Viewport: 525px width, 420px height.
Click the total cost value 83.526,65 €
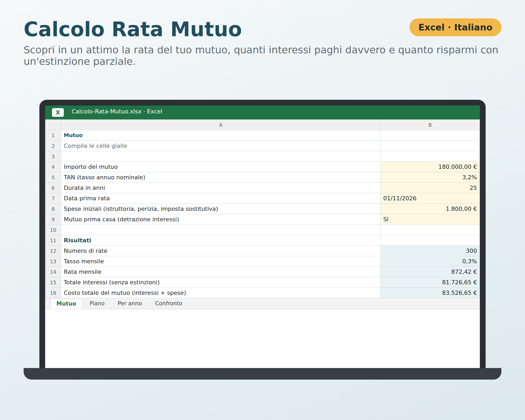point(430,293)
